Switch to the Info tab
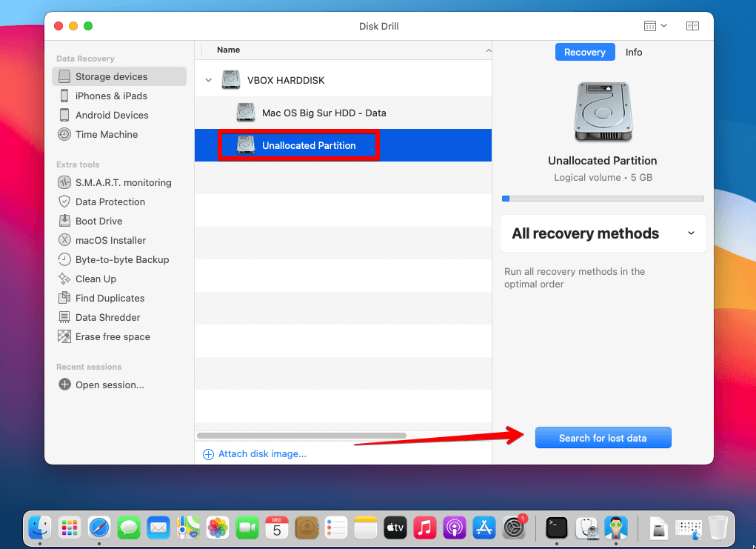Image resolution: width=756 pixels, height=549 pixels. pyautogui.click(x=634, y=52)
